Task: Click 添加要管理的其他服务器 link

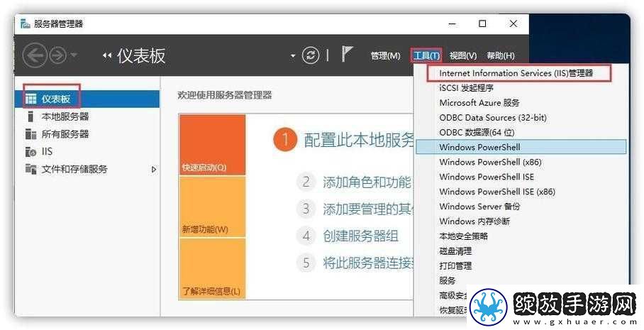Action: 367,209
